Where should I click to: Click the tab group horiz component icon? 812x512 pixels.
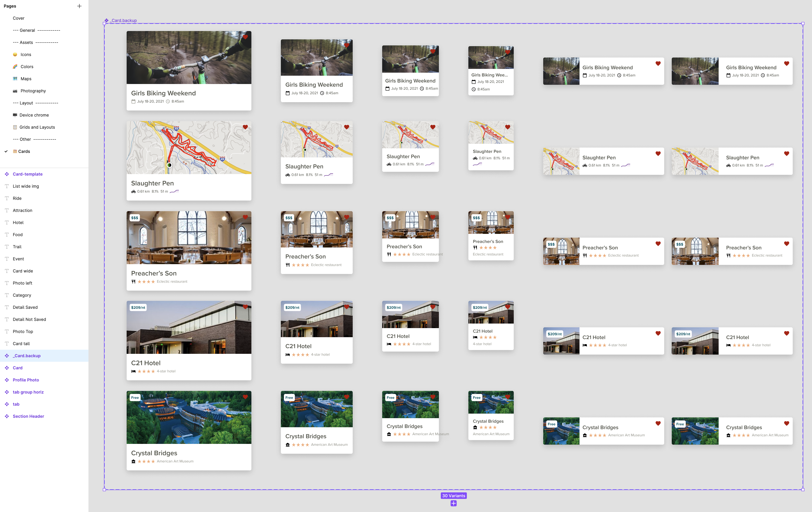tap(7, 392)
